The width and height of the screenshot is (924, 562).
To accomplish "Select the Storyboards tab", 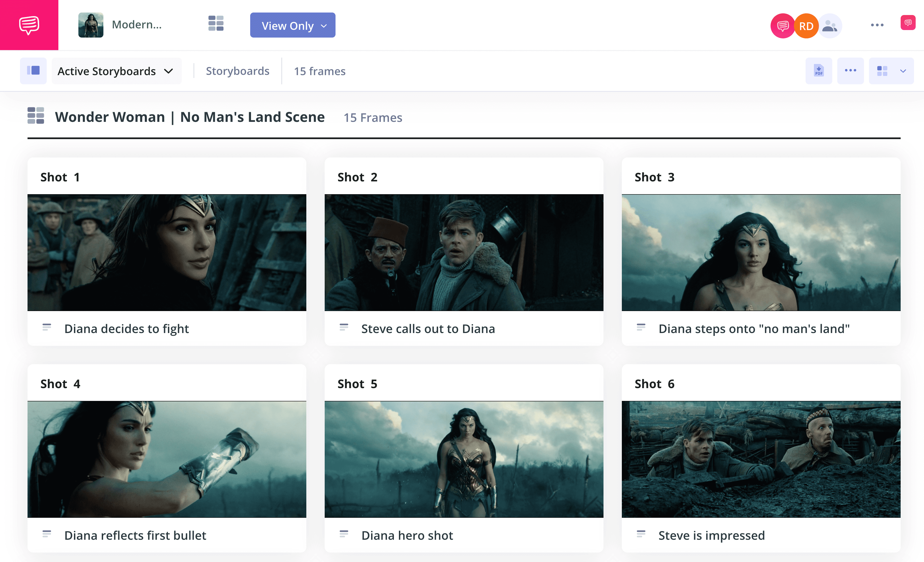I will pyautogui.click(x=237, y=71).
